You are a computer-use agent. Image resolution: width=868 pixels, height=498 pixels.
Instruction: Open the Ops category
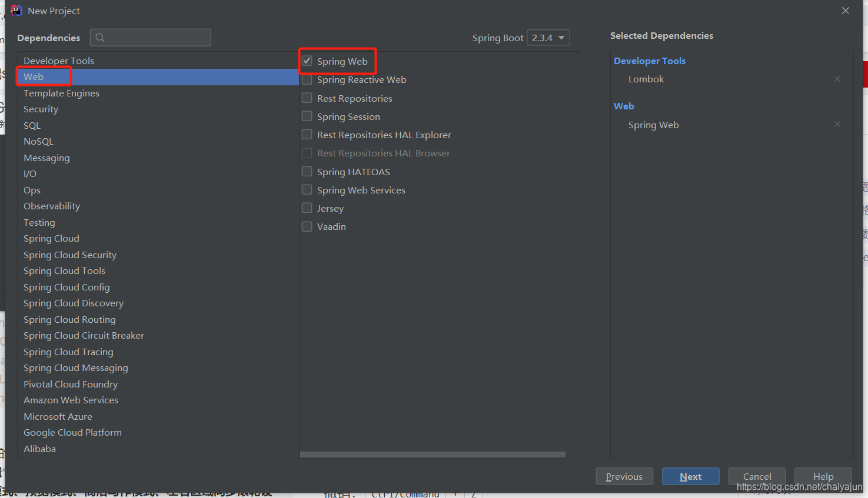click(x=158, y=190)
